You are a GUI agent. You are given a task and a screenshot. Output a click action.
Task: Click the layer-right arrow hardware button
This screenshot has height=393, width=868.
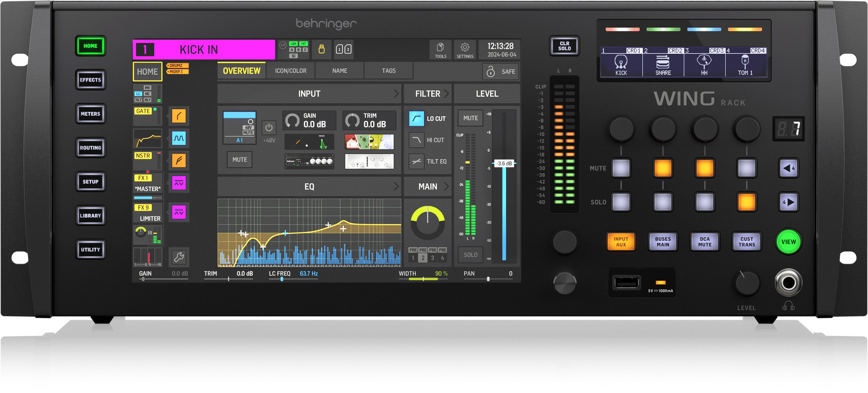click(788, 202)
